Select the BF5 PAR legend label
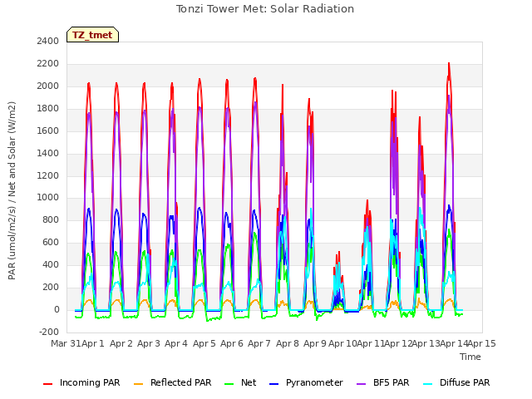532x399 pixels. [x=392, y=382]
